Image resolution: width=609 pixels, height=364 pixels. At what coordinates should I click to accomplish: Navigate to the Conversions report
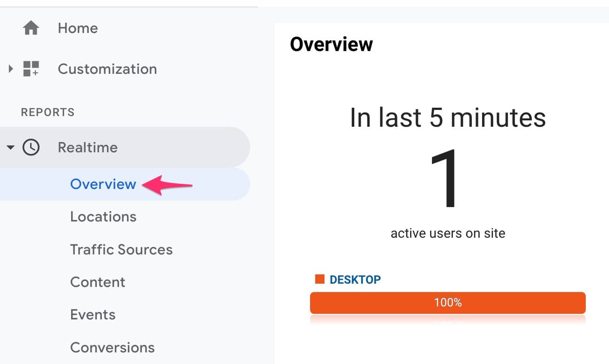(x=112, y=347)
